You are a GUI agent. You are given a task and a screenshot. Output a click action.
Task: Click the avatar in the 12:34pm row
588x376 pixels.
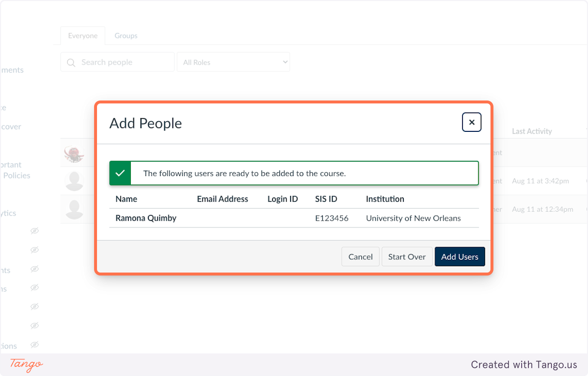[x=74, y=210]
